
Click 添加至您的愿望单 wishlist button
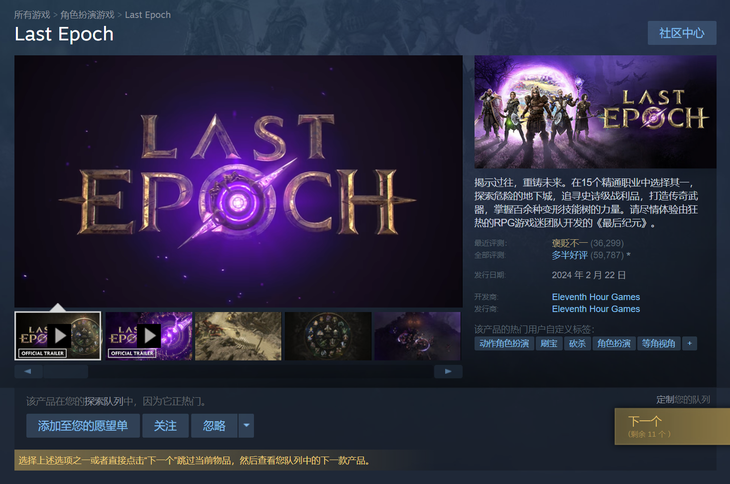click(x=83, y=426)
